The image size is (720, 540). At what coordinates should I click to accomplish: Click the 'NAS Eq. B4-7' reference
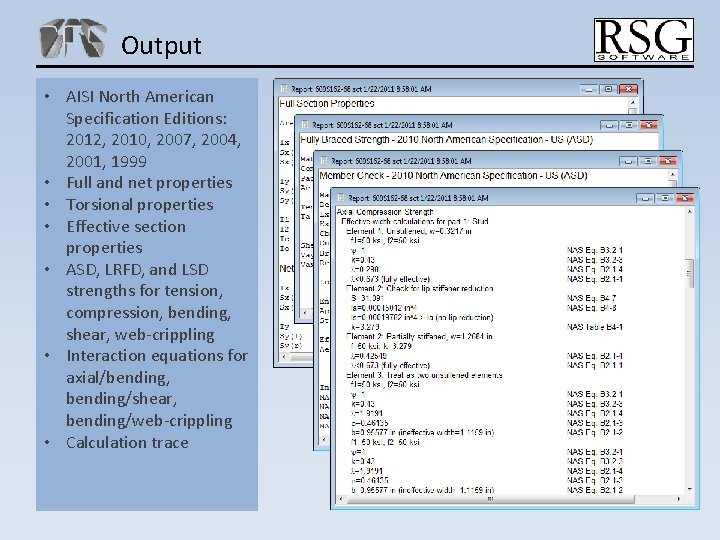[592, 298]
